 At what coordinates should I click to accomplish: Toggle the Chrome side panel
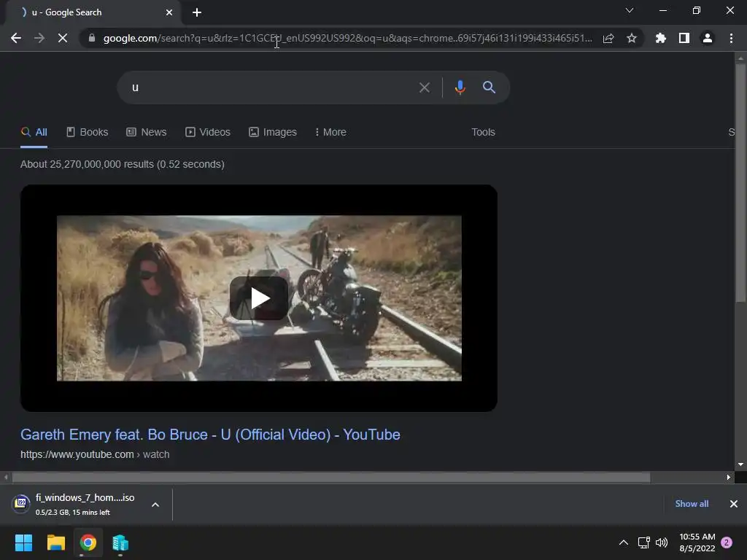tap(684, 38)
